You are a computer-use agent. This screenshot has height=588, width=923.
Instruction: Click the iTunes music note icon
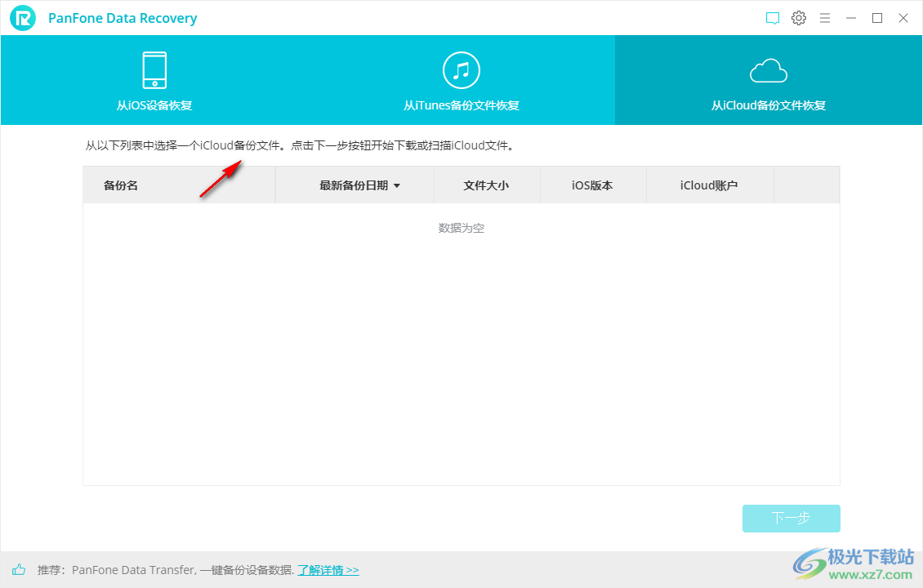click(461, 70)
